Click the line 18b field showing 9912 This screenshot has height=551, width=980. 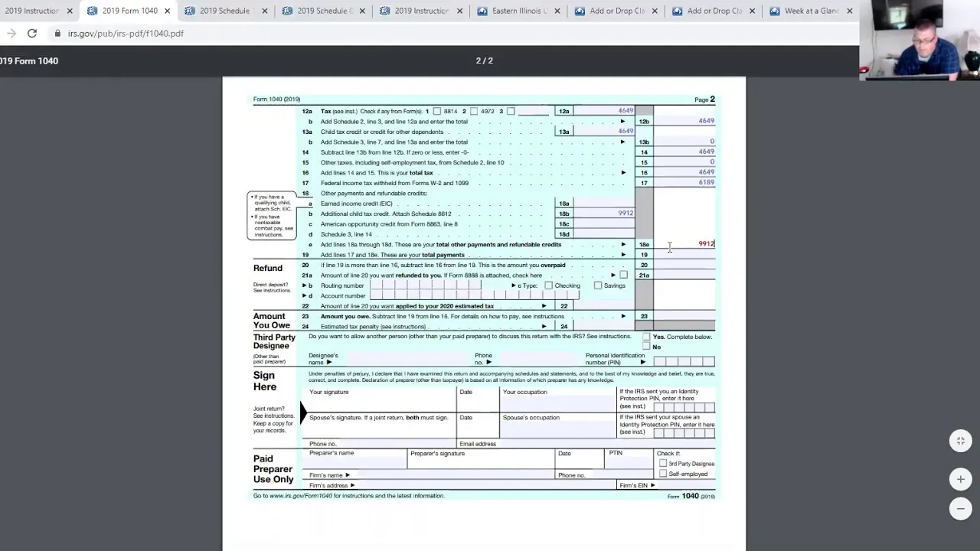604,214
